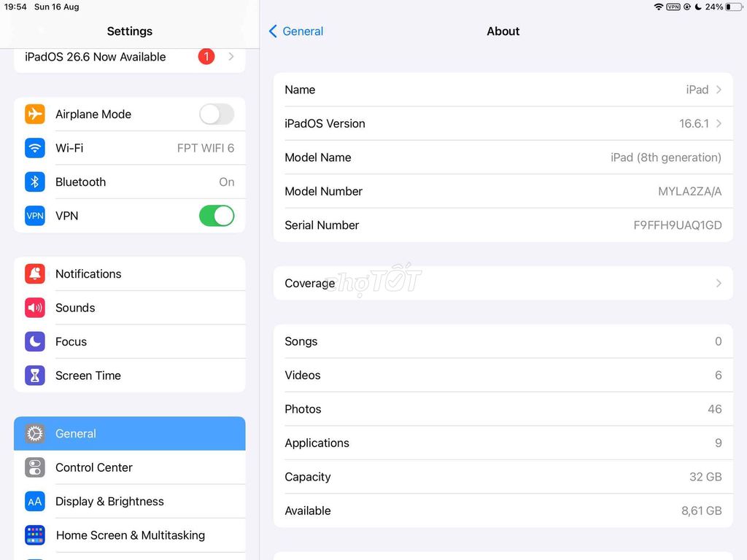Tap the Notifications bell icon
The width and height of the screenshot is (747, 560).
point(35,274)
